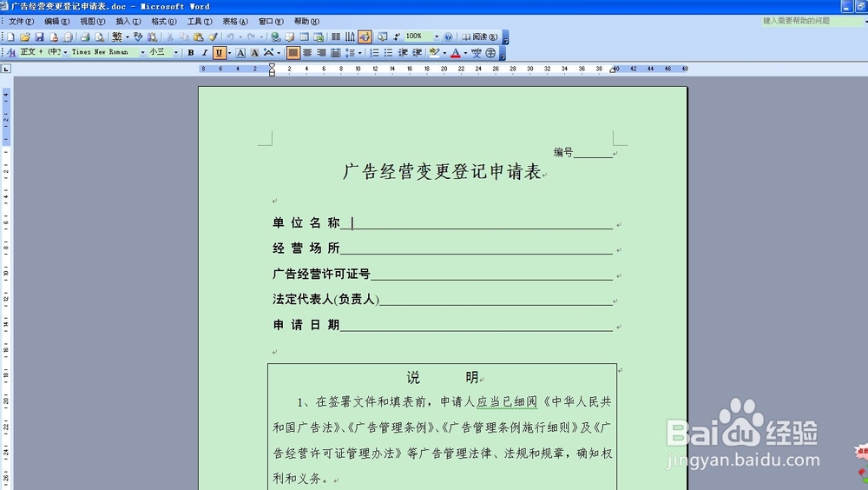The image size is (868, 490).
Task: Expand character scaling options arrow
Action: (x=279, y=52)
